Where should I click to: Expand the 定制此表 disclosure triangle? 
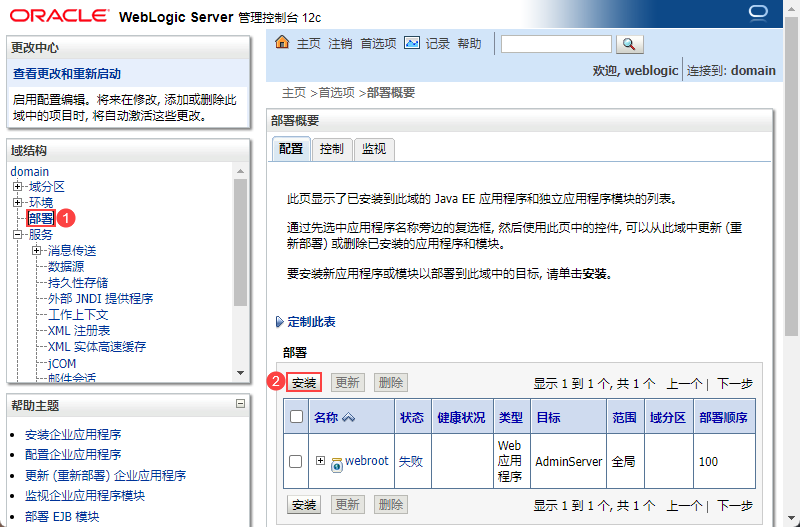click(x=279, y=322)
